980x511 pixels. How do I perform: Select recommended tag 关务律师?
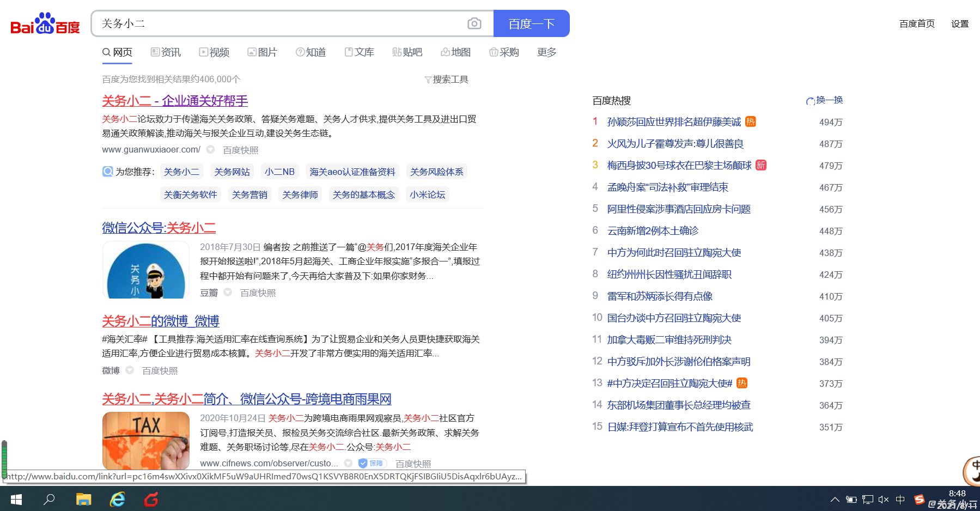[x=300, y=194]
